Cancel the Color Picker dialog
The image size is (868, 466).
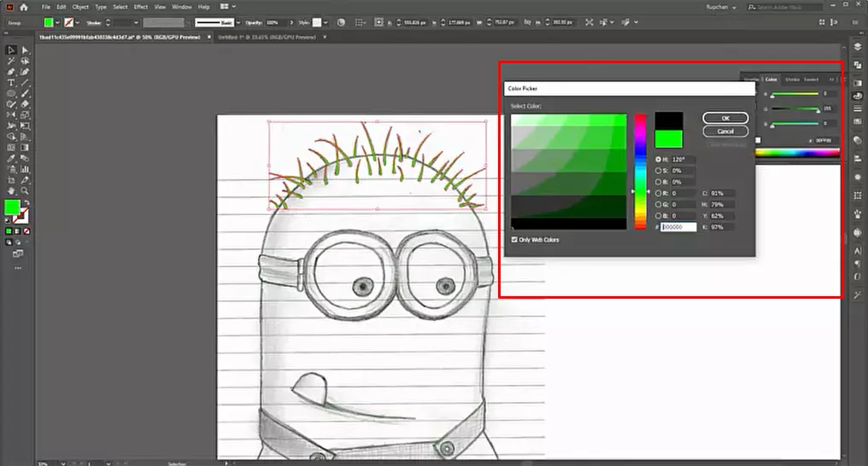coord(725,131)
